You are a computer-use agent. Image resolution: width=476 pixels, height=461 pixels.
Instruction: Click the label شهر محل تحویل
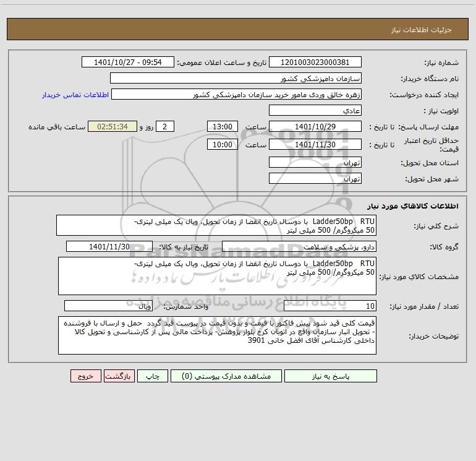[x=432, y=179]
